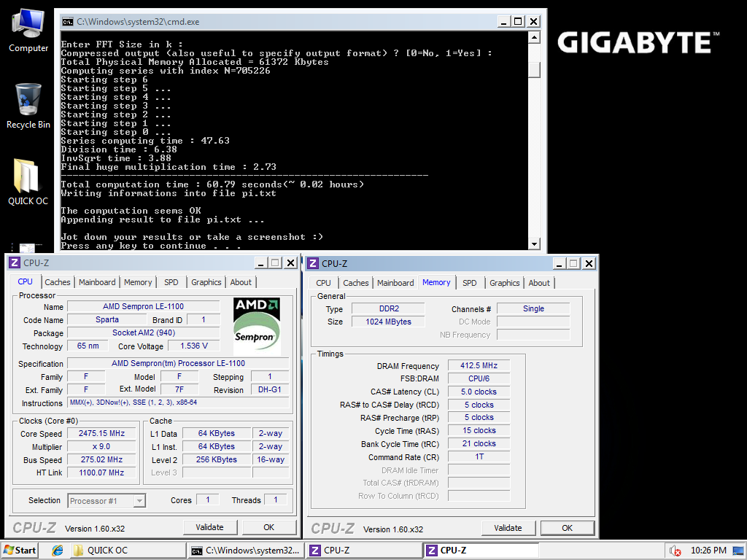
Task: Click the CAS# Latency value 5.0 clocks
Action: [x=479, y=392]
